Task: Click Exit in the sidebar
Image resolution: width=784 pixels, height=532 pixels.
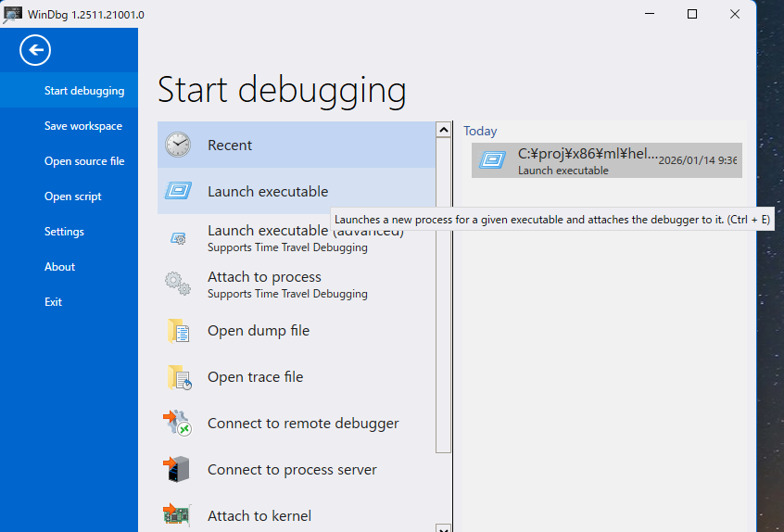Action: click(x=53, y=302)
